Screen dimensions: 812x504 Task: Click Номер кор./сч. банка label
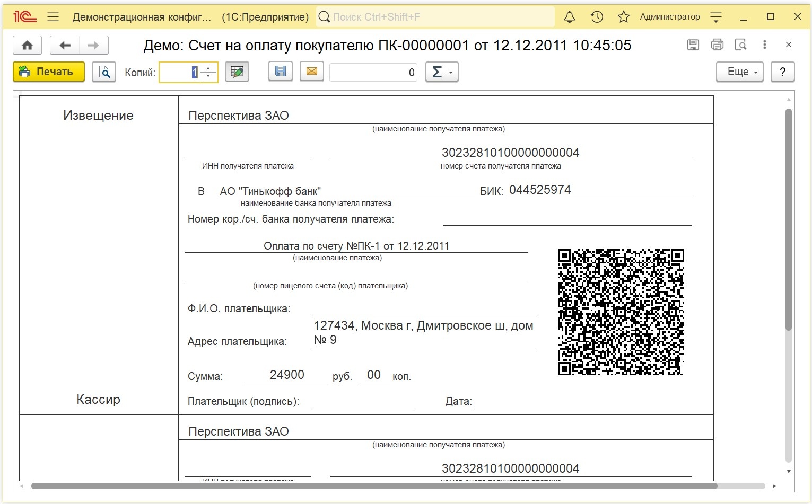(x=291, y=219)
